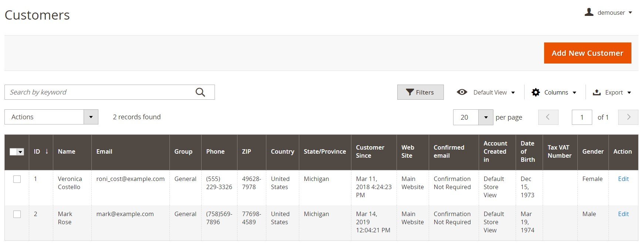Sort by the Country column header
Viewport: 644px width, 246px height.
click(283, 151)
